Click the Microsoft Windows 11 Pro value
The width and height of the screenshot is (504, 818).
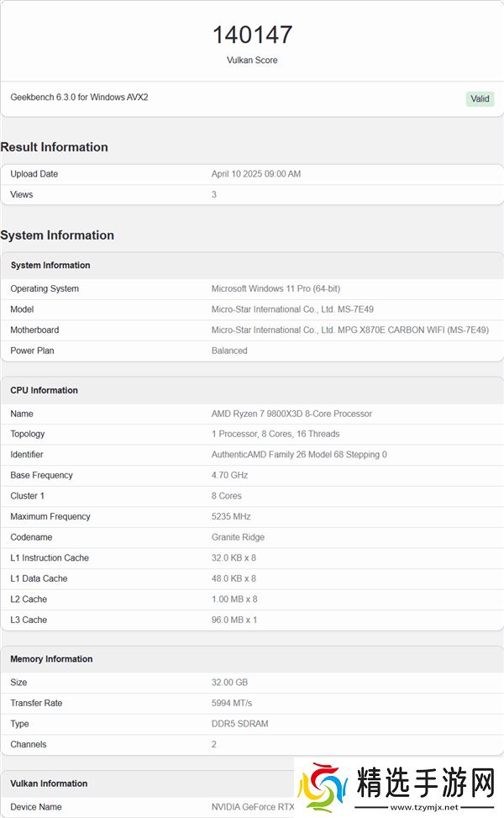tap(276, 289)
